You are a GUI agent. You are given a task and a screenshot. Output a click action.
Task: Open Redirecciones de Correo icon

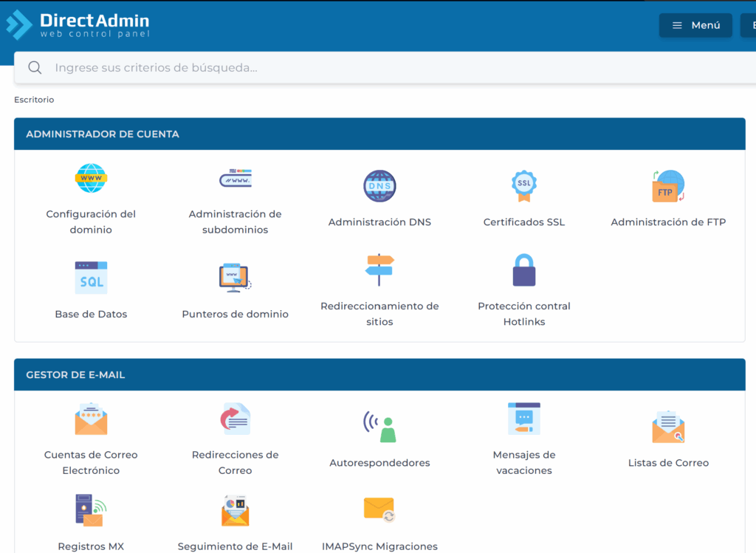235,419
